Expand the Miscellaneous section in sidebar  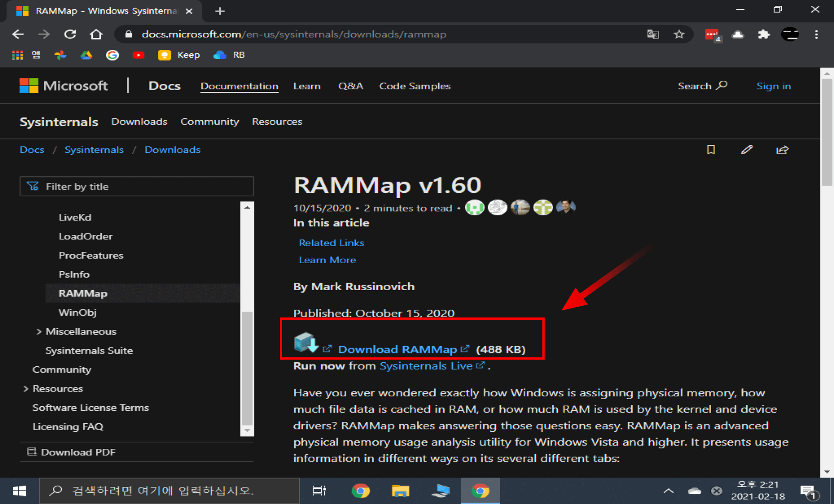[38, 331]
